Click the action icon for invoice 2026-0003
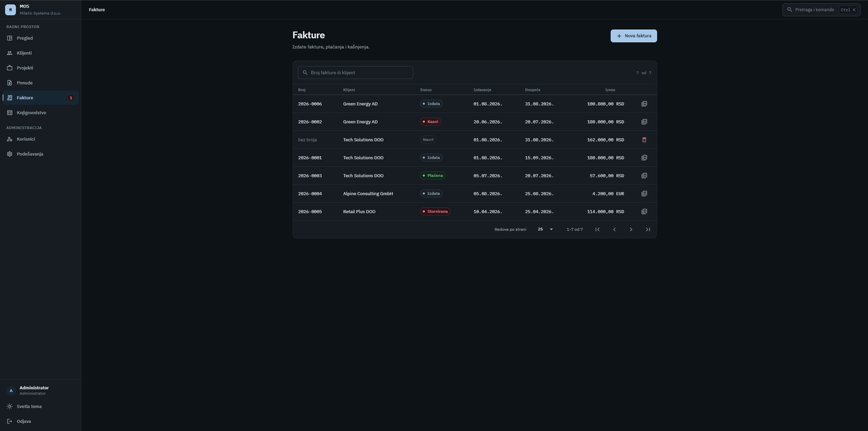 644,176
